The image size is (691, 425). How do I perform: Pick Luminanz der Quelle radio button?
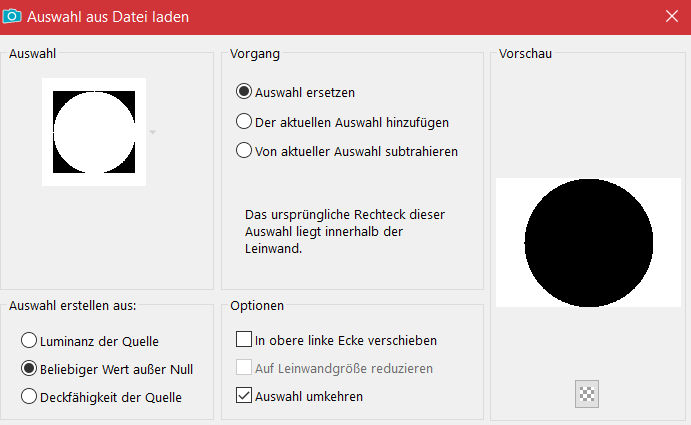30,341
